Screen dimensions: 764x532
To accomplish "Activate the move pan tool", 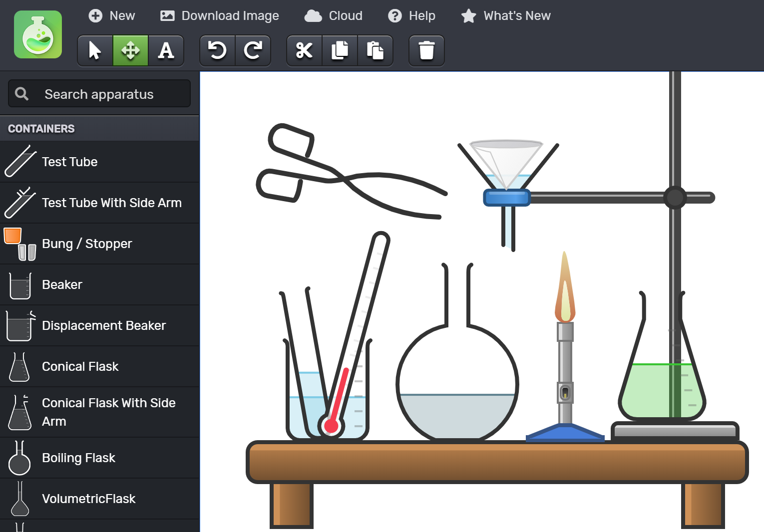I will 130,50.
